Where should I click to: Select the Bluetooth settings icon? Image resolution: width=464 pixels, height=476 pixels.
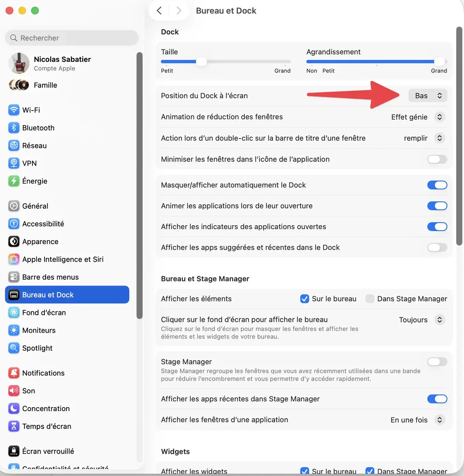14,127
